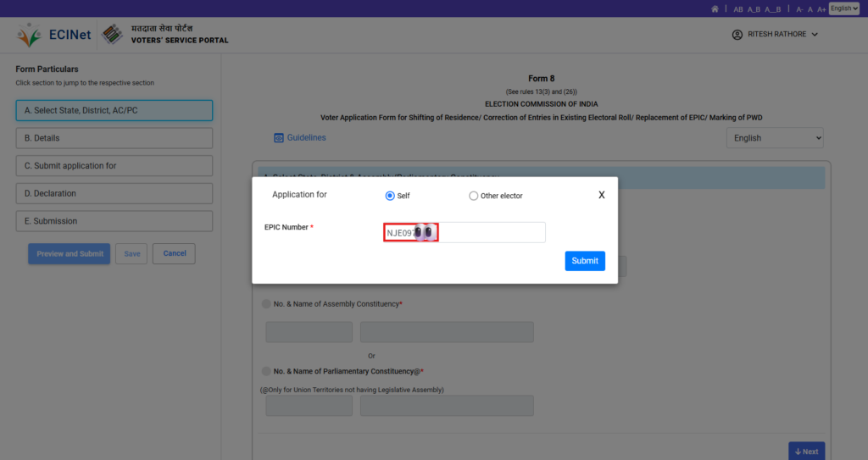868x460 pixels.
Task: Jump to section D. Declaration
Action: coord(114,193)
